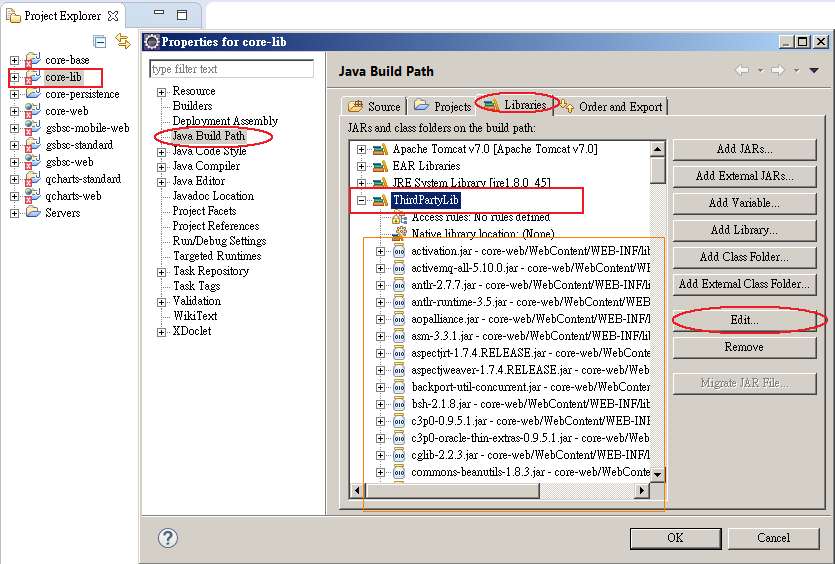Click the Add External JARs button
The width and height of the screenshot is (835, 564).
pyautogui.click(x=744, y=176)
